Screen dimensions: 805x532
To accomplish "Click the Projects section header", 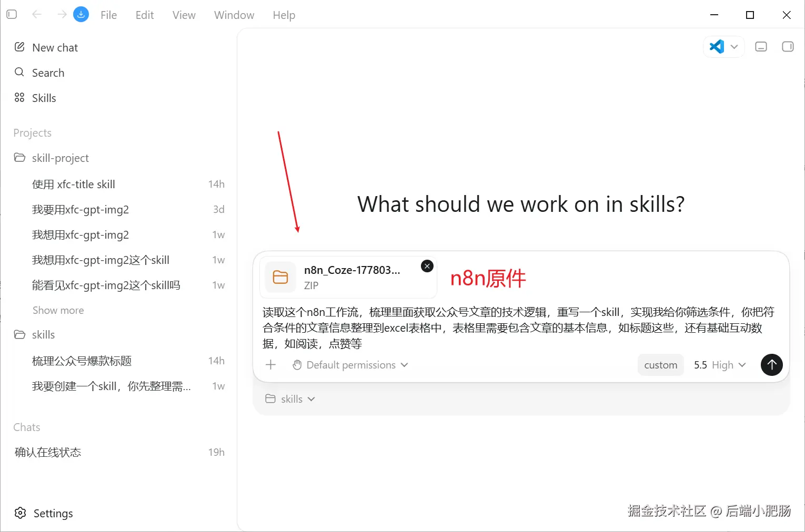I will coord(33,133).
